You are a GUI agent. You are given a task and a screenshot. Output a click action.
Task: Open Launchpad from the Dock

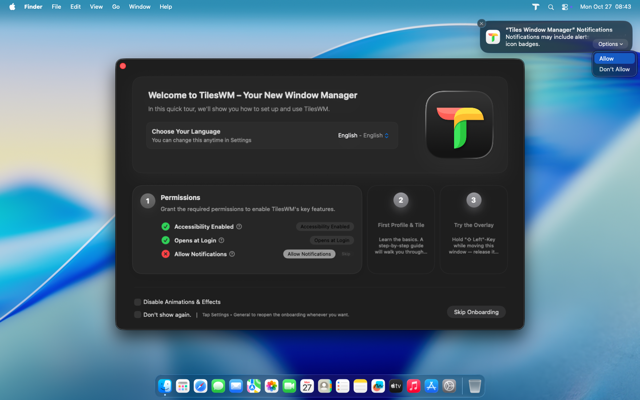click(x=182, y=386)
